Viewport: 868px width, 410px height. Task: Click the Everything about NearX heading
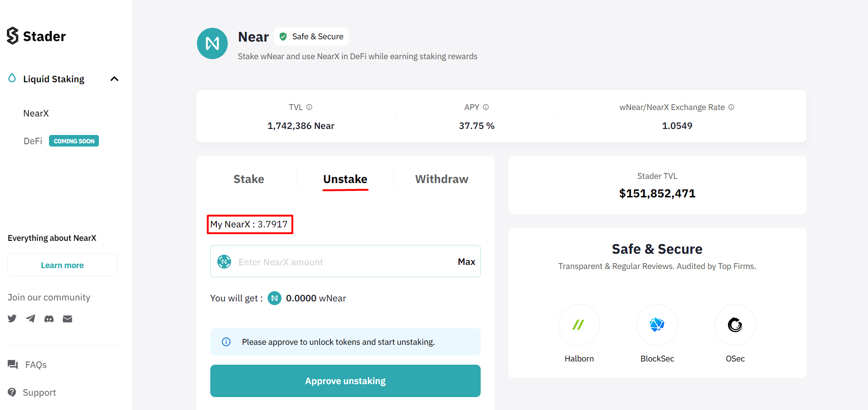coord(52,238)
